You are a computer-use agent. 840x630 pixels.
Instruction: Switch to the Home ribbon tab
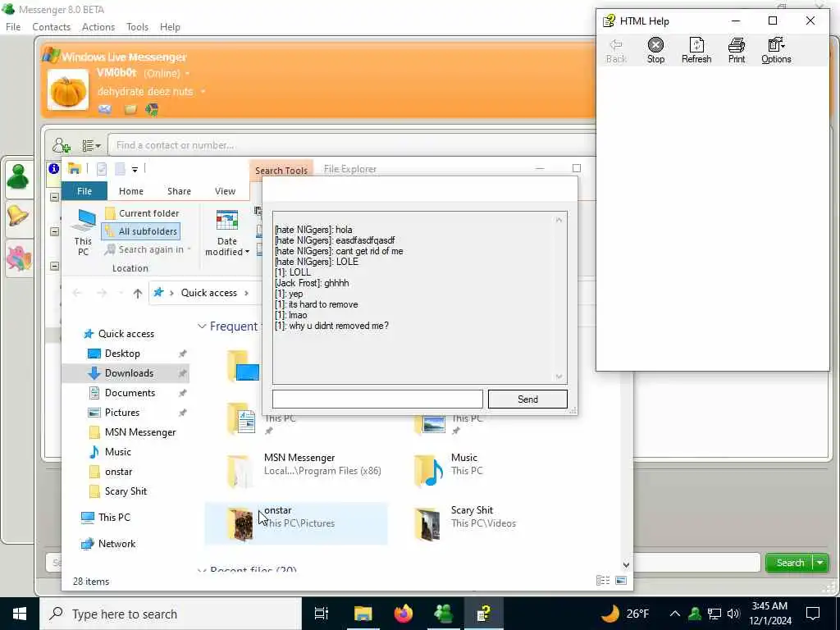click(130, 191)
